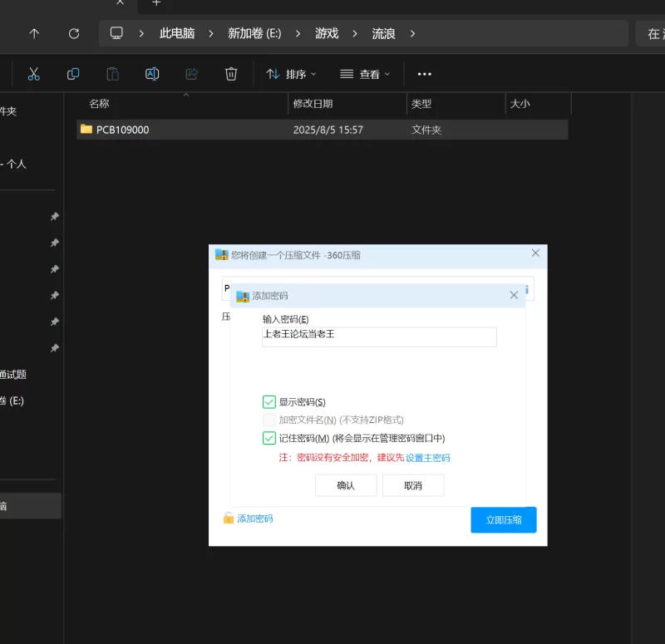The image size is (665, 644).
Task: Confirm password with 确认 button
Action: 346,485
